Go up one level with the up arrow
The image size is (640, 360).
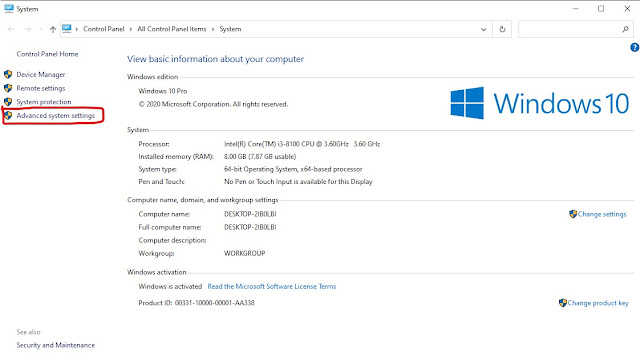tap(53, 29)
